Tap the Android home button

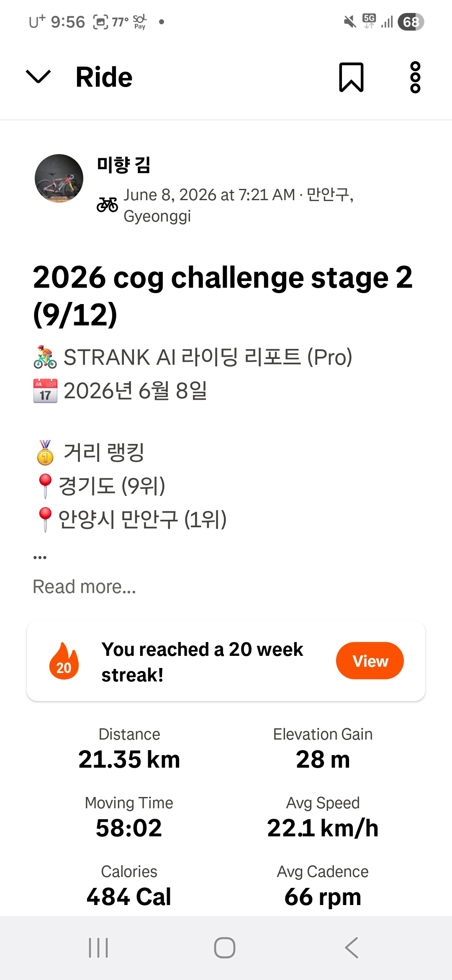pyautogui.click(x=225, y=948)
